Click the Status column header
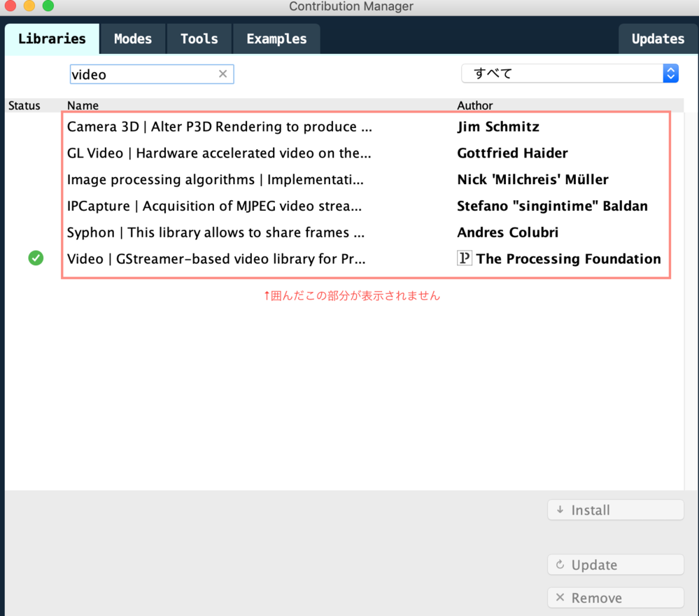The image size is (699, 616). pyautogui.click(x=24, y=106)
